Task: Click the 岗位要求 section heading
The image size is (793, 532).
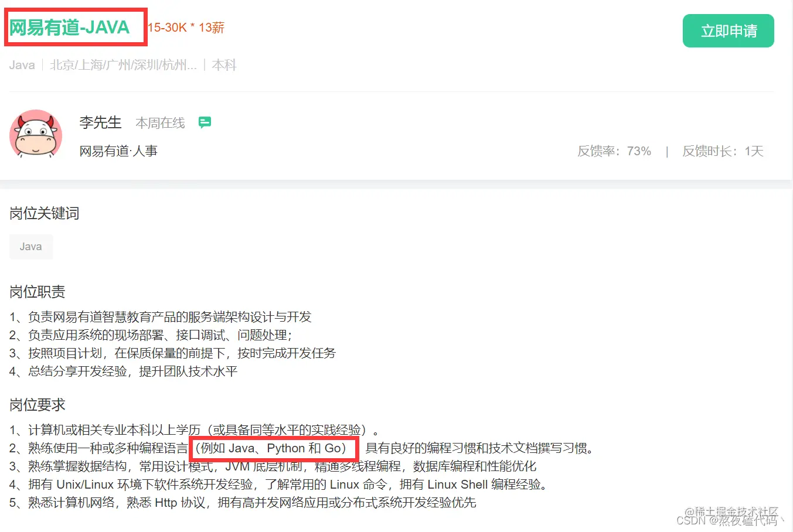Action: [x=38, y=405]
